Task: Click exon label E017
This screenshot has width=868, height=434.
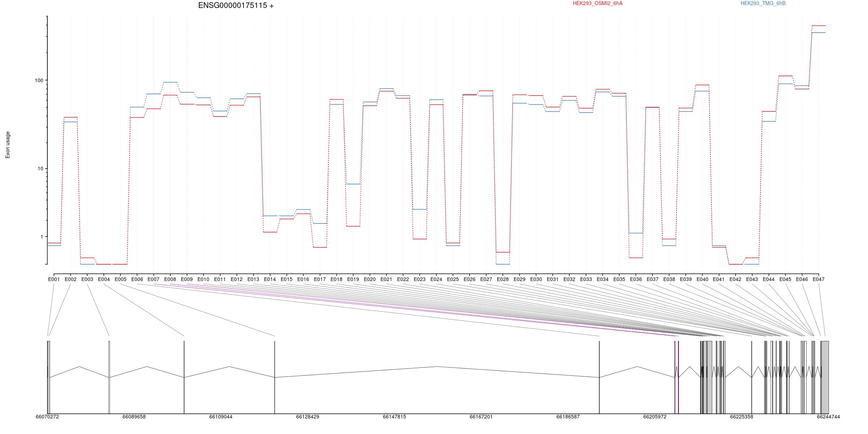Action: 320,279
